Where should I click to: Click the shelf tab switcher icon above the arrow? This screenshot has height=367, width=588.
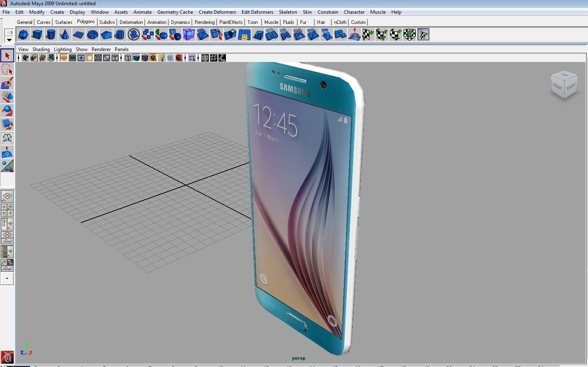coord(9,33)
